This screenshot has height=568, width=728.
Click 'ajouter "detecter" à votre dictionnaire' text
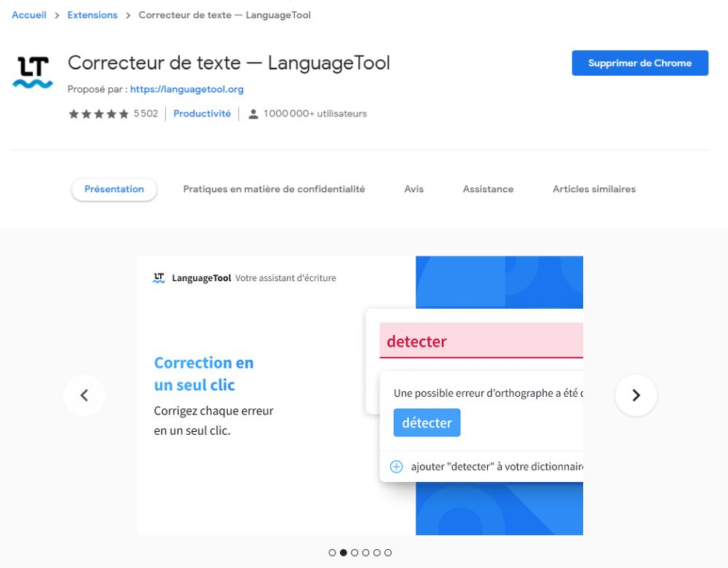click(497, 467)
